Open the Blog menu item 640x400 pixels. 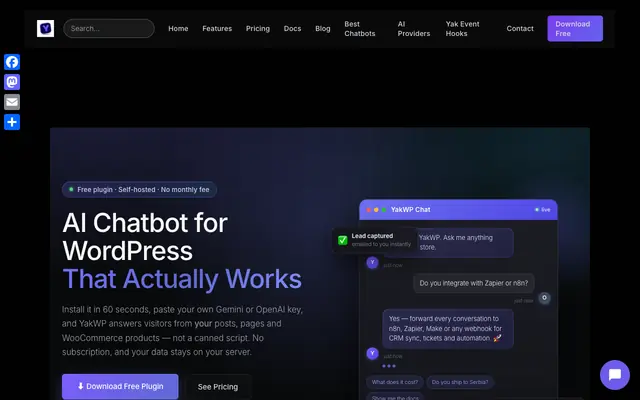point(322,29)
